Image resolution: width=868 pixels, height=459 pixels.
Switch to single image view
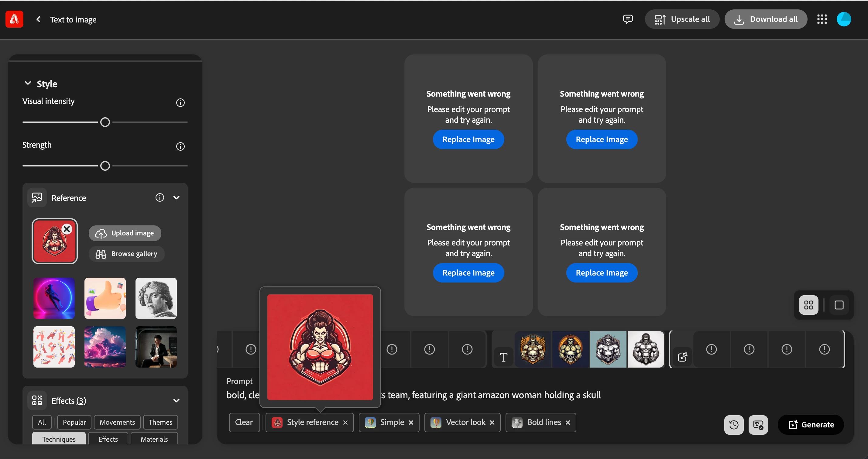click(x=839, y=305)
